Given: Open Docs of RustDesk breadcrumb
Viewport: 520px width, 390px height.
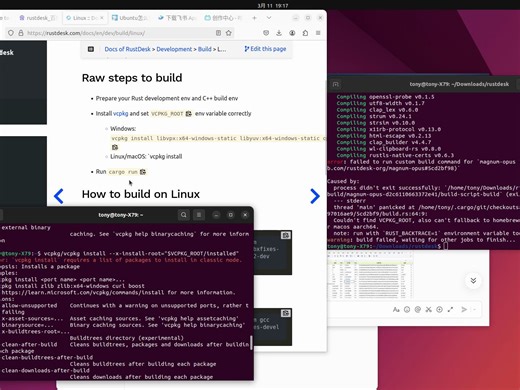Looking at the screenshot, I should pyautogui.click(x=127, y=49).
